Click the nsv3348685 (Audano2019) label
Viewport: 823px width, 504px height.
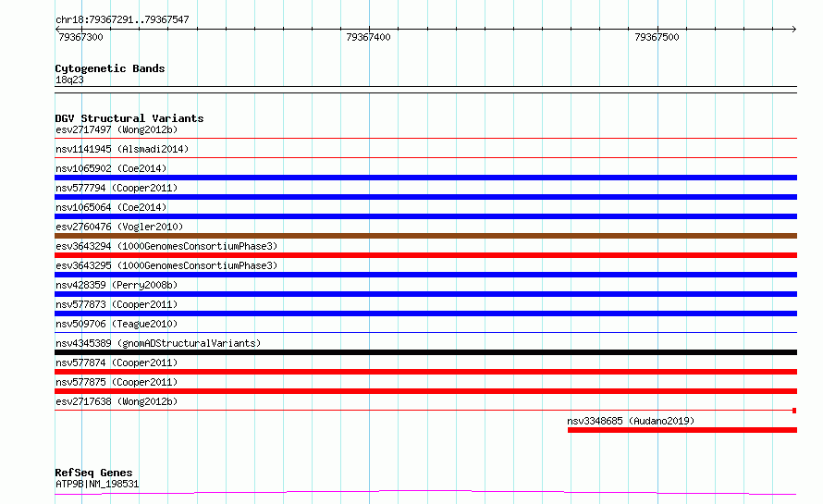pos(631,421)
